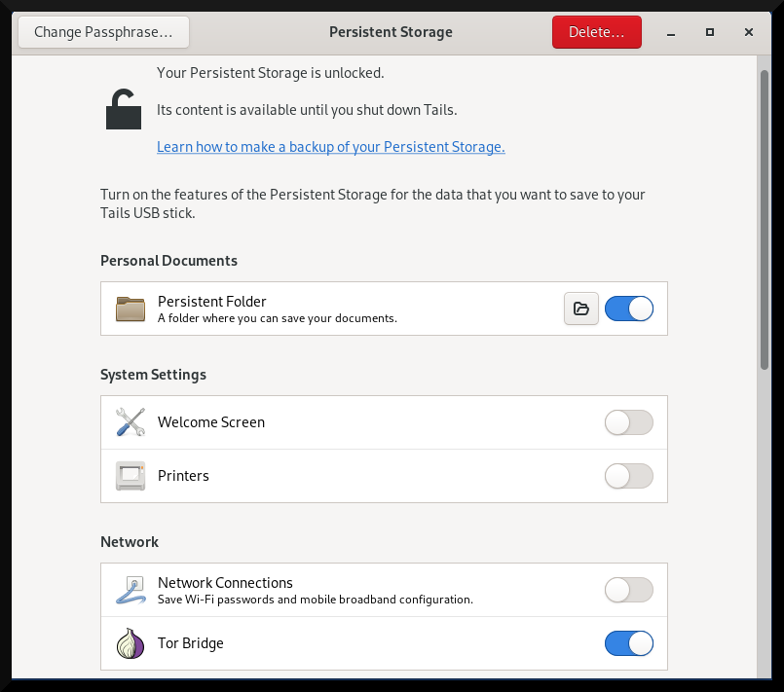
Task: Enable the Network Connections switch
Action: 629,590
